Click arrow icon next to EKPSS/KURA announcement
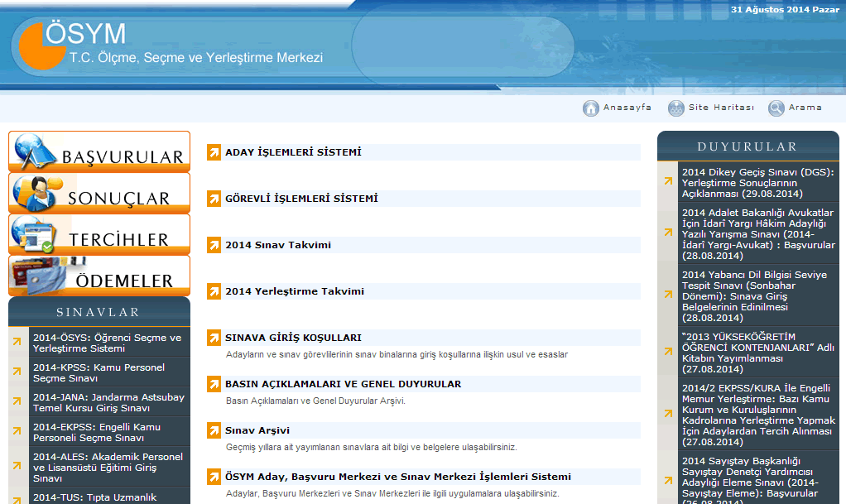 668,413
